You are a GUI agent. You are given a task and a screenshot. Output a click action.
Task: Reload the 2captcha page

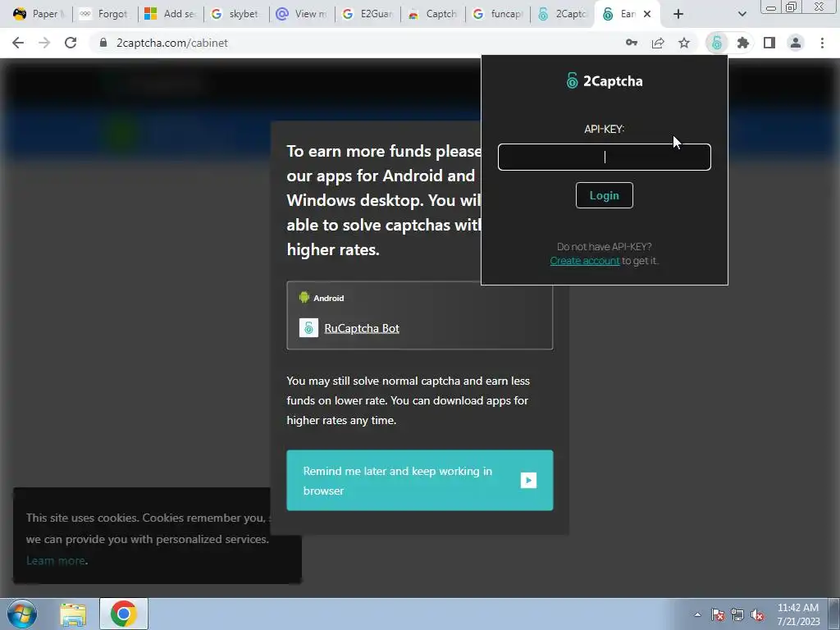coord(71,43)
